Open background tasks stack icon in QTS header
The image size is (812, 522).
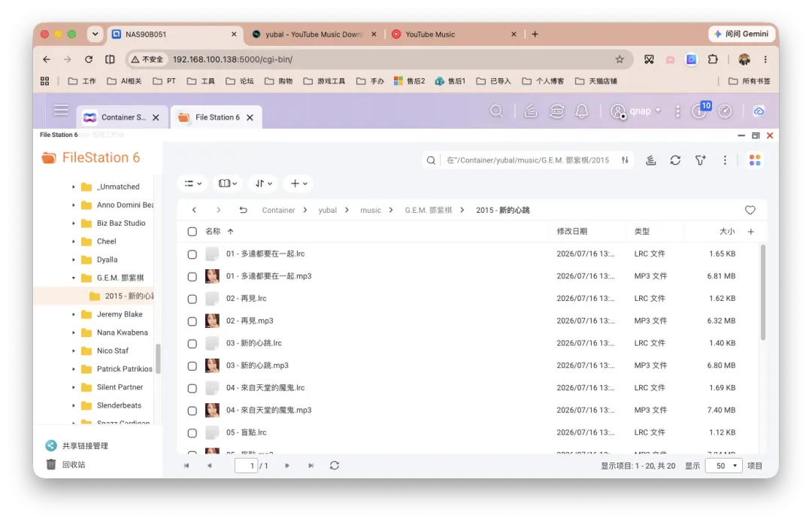[531, 111]
